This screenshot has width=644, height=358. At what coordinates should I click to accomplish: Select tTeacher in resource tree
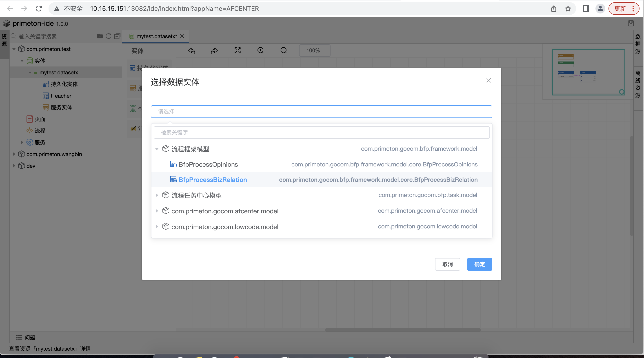click(61, 96)
